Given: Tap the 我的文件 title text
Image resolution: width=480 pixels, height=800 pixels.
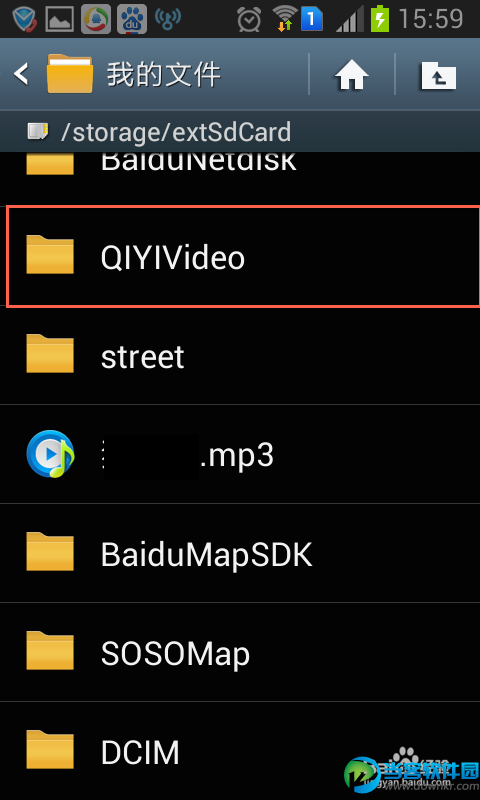Looking at the screenshot, I should pos(164,74).
